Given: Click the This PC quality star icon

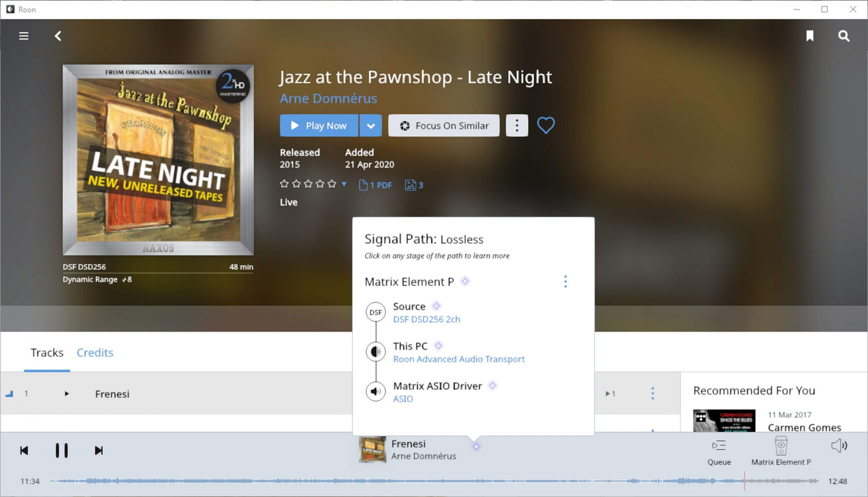Looking at the screenshot, I should coord(438,346).
